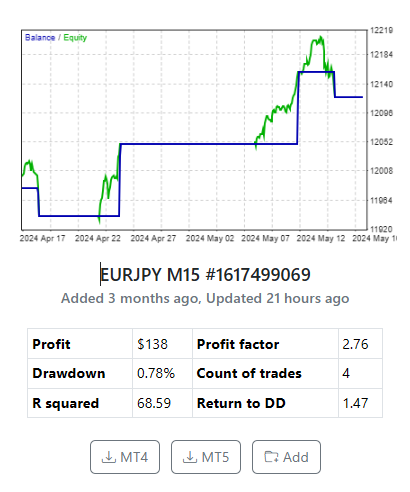Click the MT5 download button
Viewport: 410px width, 492px height.
206,457
